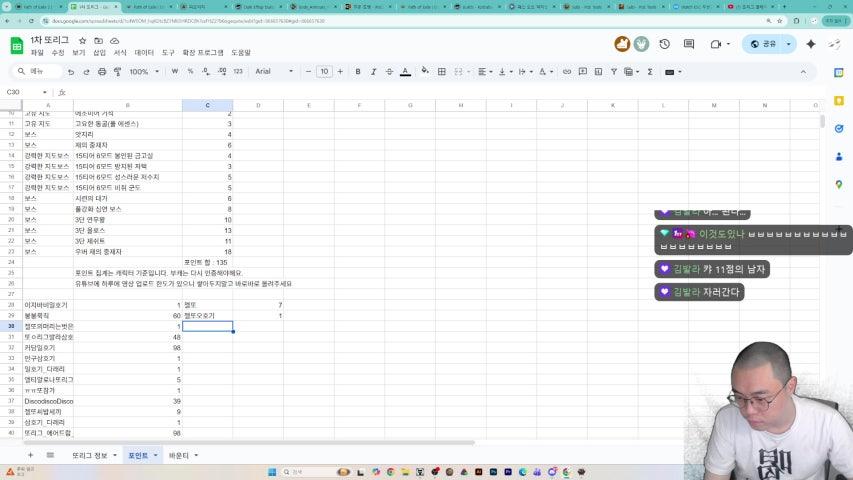853x480 pixels.
Task: Open Maps in the side panel
Action: coord(839,184)
